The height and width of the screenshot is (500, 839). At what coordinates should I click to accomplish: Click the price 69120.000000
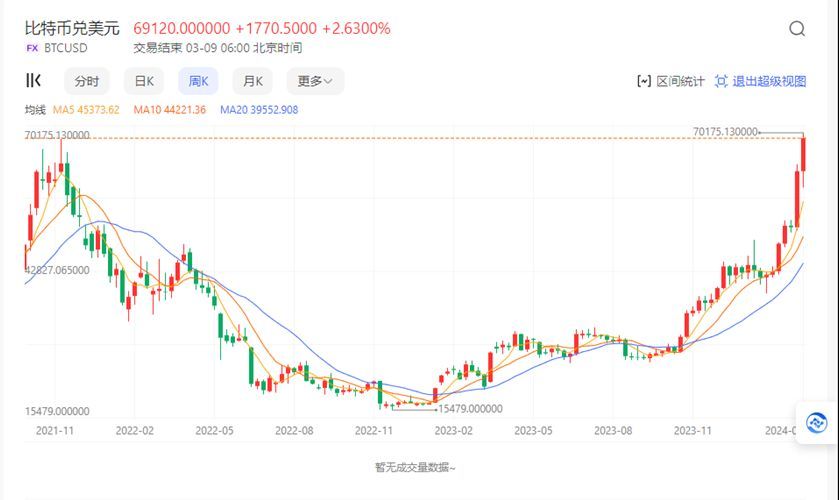coord(182,28)
